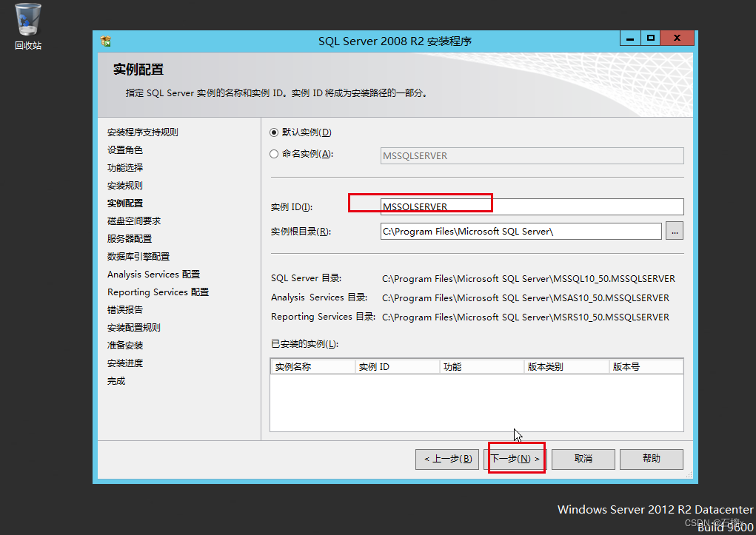The height and width of the screenshot is (535, 756).
Task: Go back with 上一步(B) button
Action: (x=447, y=459)
